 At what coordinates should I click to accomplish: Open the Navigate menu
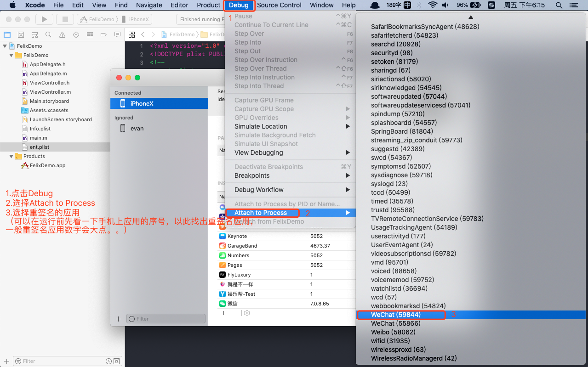149,5
